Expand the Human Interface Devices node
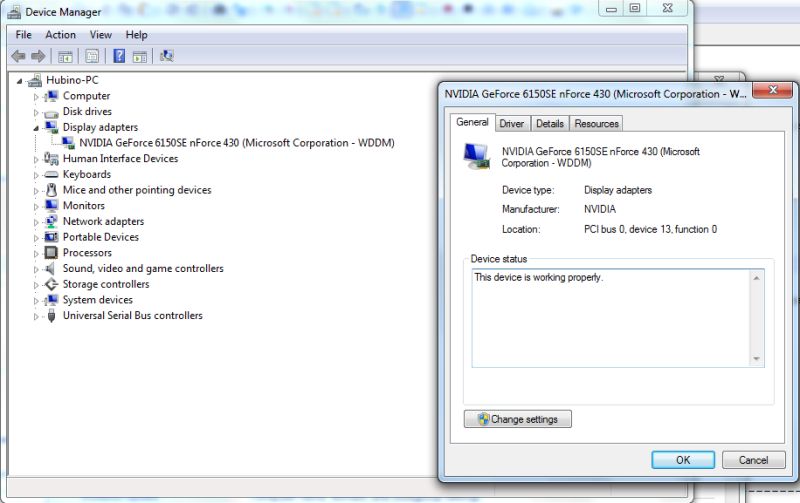 [x=36, y=159]
